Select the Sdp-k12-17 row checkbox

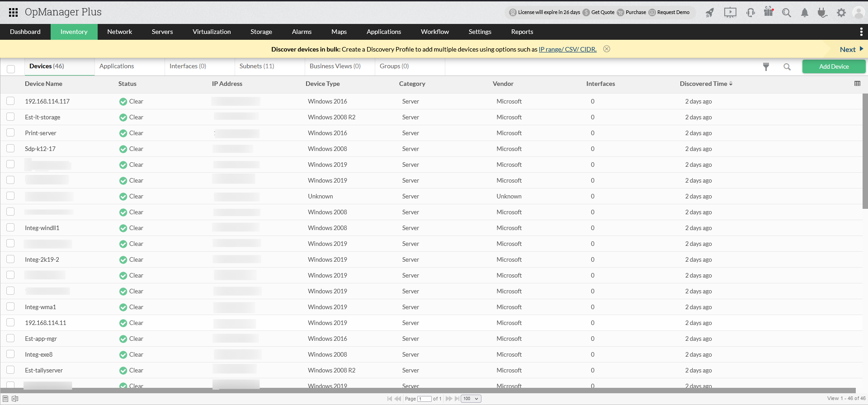click(10, 148)
